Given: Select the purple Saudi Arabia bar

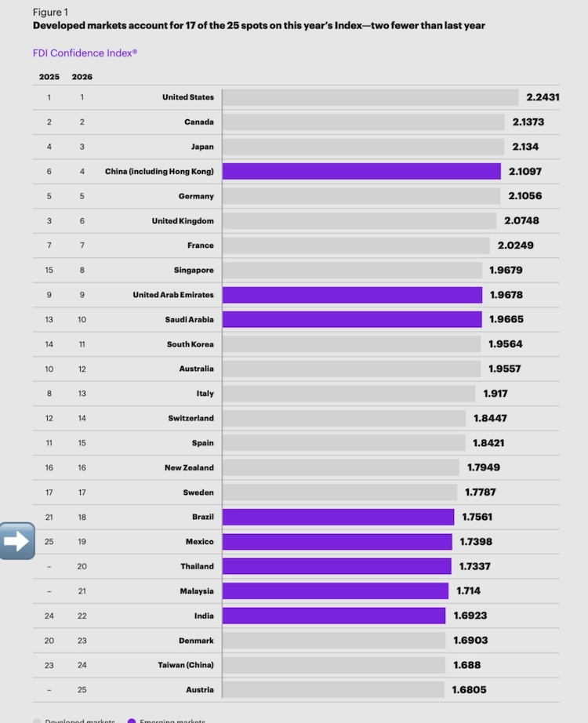Looking at the screenshot, I should 352,319.
